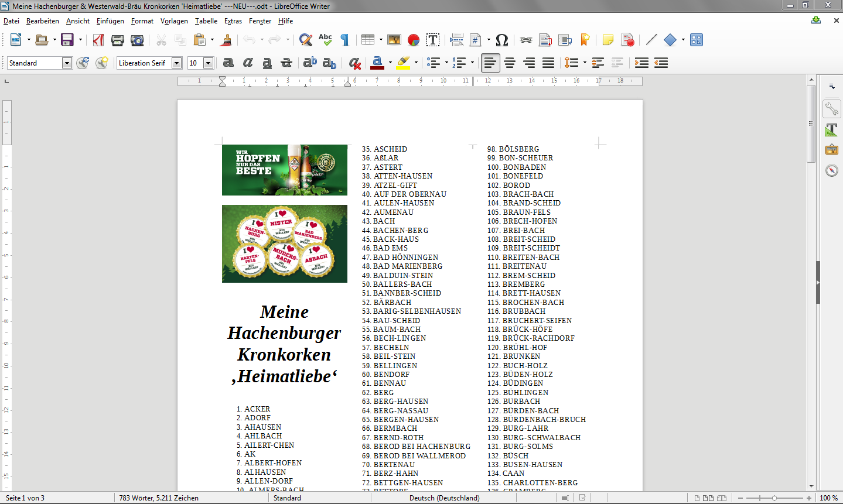The image size is (843, 504).
Task: Insert a bookmark
Action: click(x=584, y=40)
